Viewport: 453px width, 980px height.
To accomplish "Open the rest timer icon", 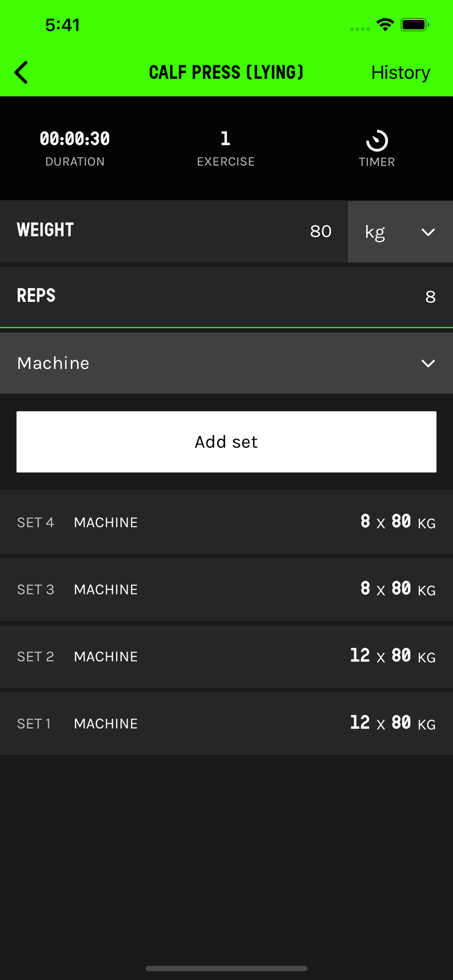I will click(x=377, y=141).
